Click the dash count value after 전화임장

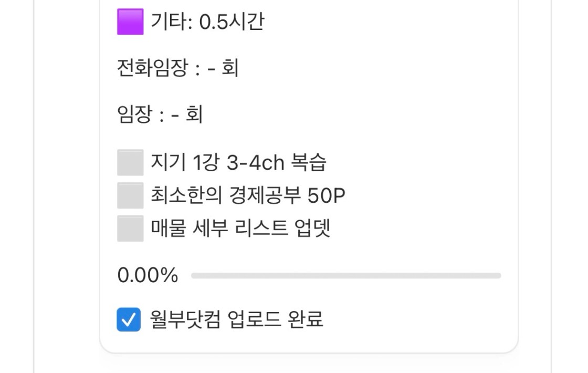coord(212,68)
